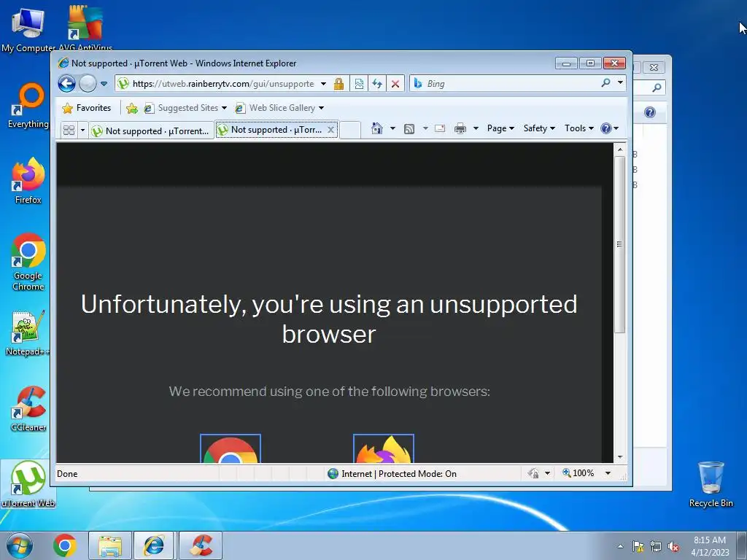The image size is (747, 560).
Task: Open the Windows Start menu
Action: coord(20,545)
